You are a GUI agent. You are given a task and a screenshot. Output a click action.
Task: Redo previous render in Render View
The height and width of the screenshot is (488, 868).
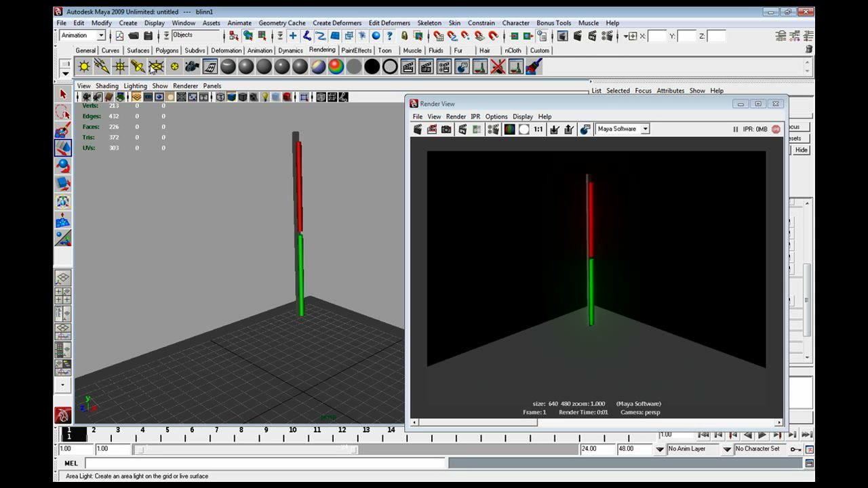coord(417,129)
